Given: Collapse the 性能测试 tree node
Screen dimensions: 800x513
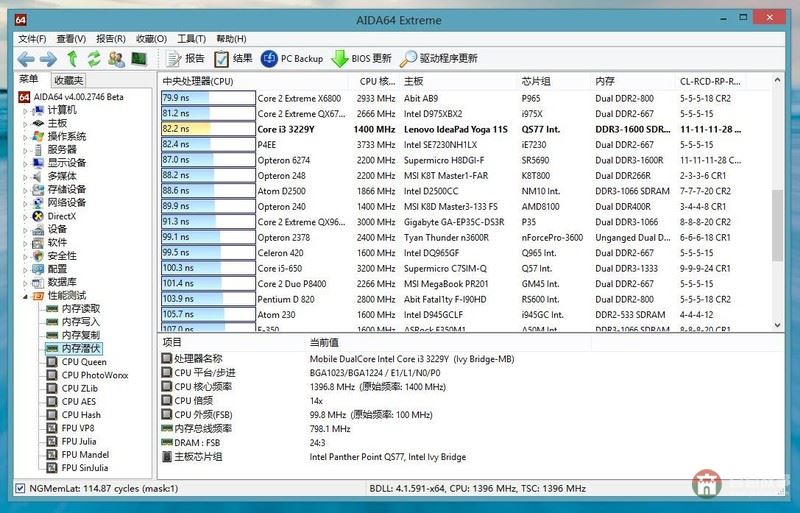Looking at the screenshot, I should (x=25, y=296).
